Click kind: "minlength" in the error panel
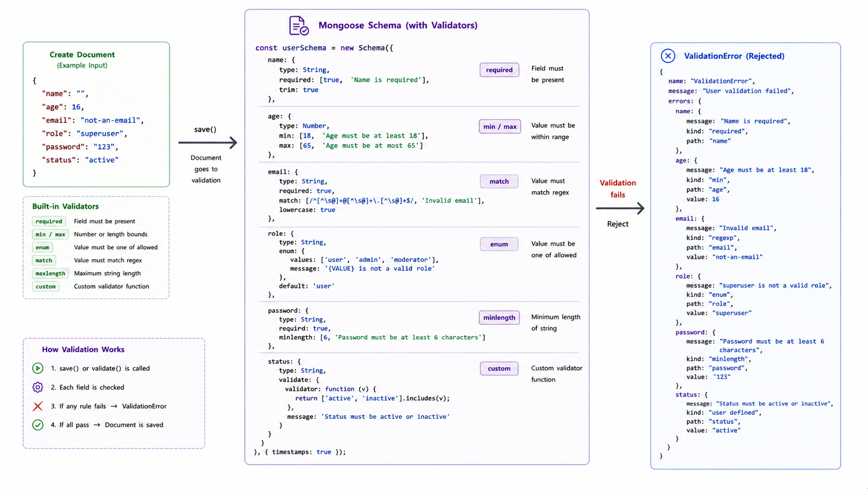The image size is (868, 489). point(718,359)
